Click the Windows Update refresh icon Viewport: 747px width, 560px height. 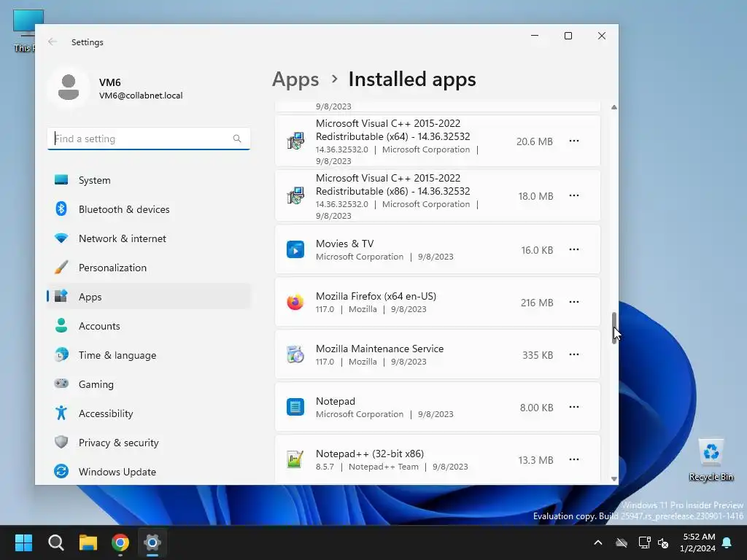[61, 472]
